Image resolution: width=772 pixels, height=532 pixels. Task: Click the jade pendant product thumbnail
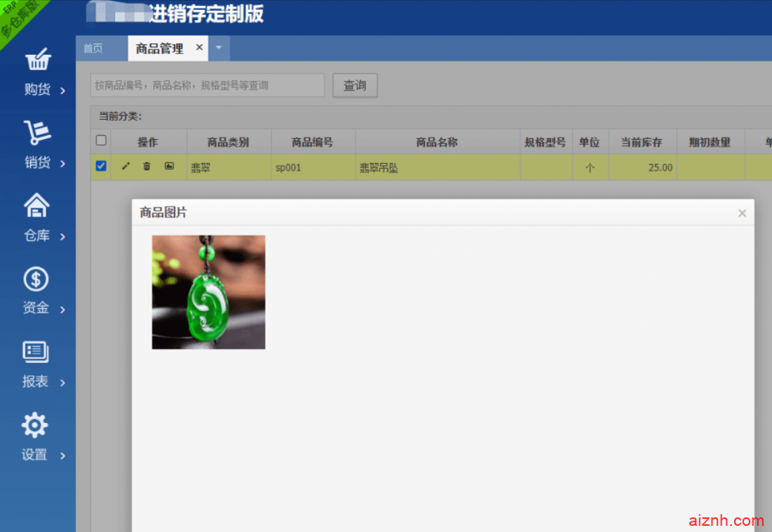point(208,292)
